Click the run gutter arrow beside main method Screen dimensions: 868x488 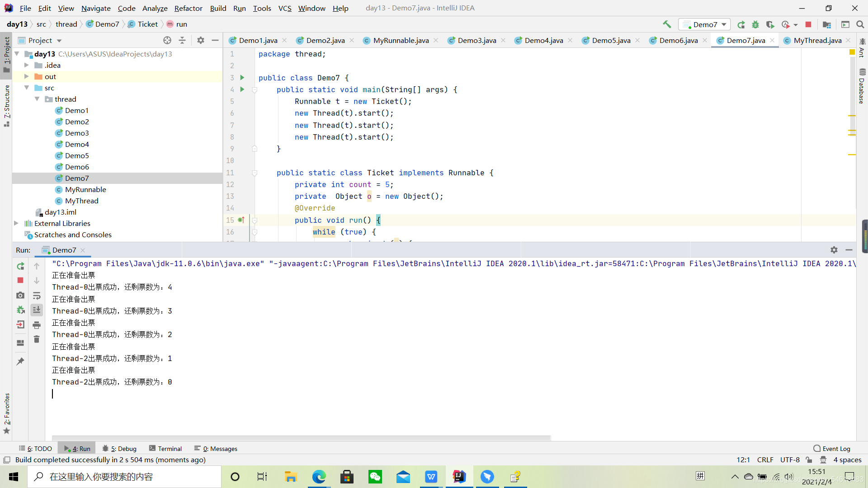(242, 89)
